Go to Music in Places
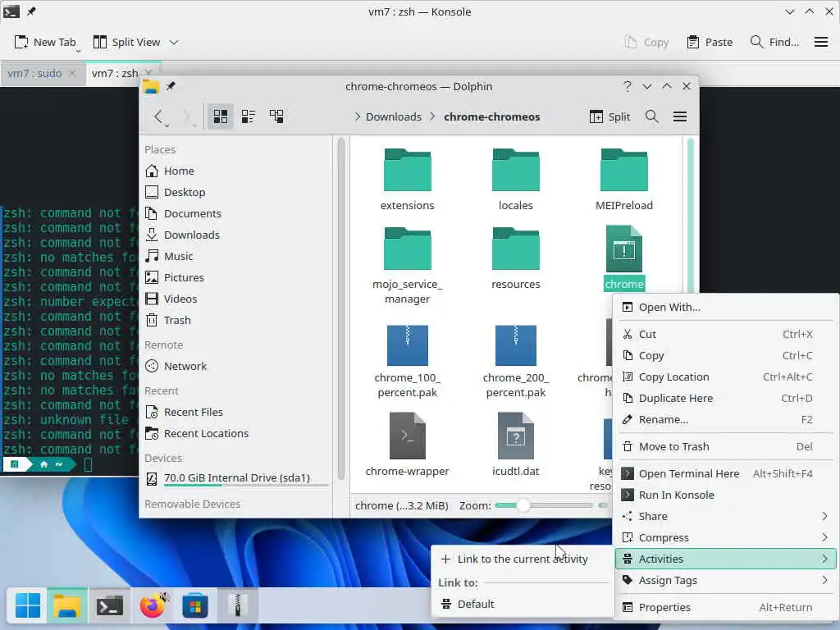This screenshot has height=630, width=840. 235,256
